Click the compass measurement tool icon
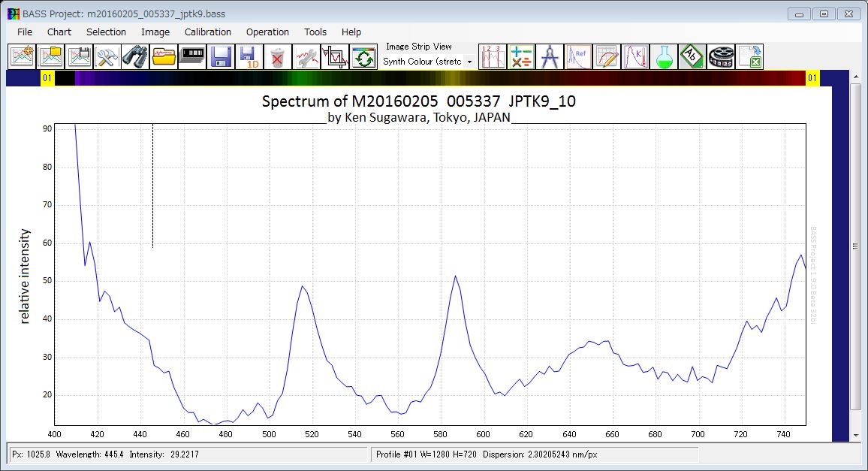This screenshot has height=471, width=868. [x=550, y=56]
